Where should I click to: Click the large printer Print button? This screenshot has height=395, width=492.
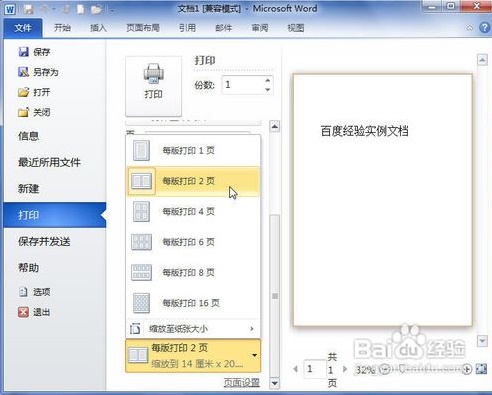[x=153, y=86]
